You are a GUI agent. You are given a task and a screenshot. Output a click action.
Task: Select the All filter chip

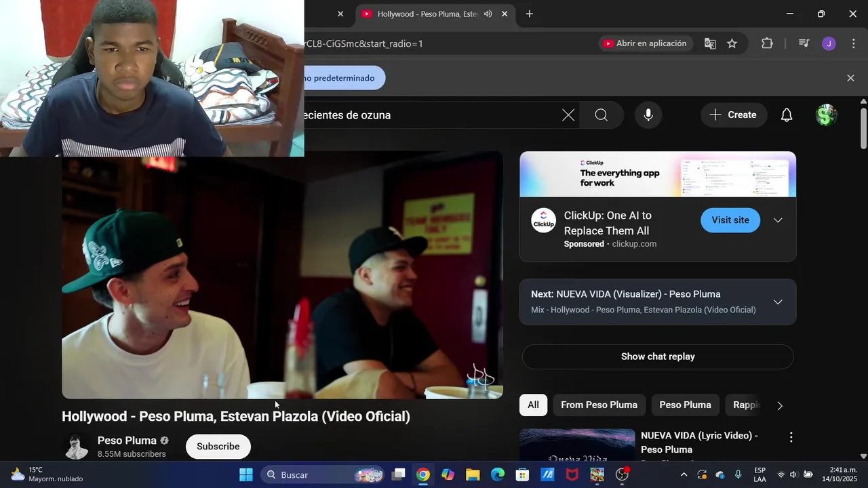click(x=533, y=405)
